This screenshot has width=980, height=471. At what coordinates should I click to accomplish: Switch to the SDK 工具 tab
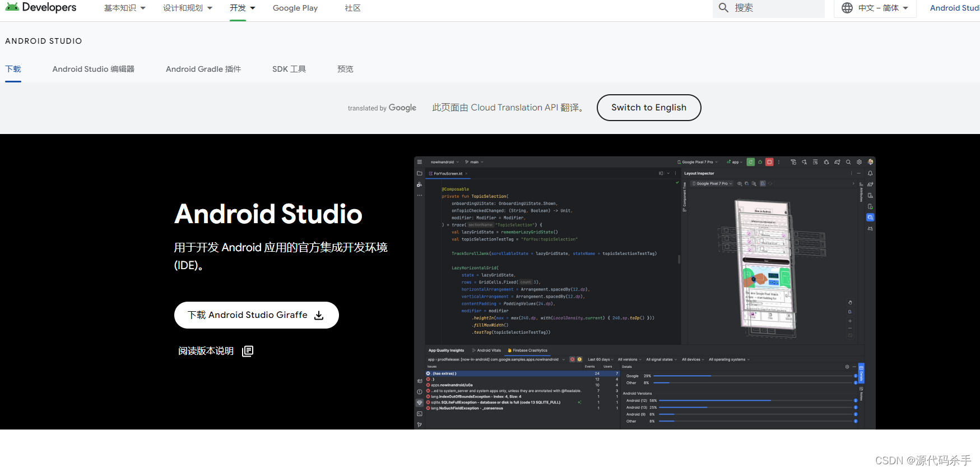(289, 69)
